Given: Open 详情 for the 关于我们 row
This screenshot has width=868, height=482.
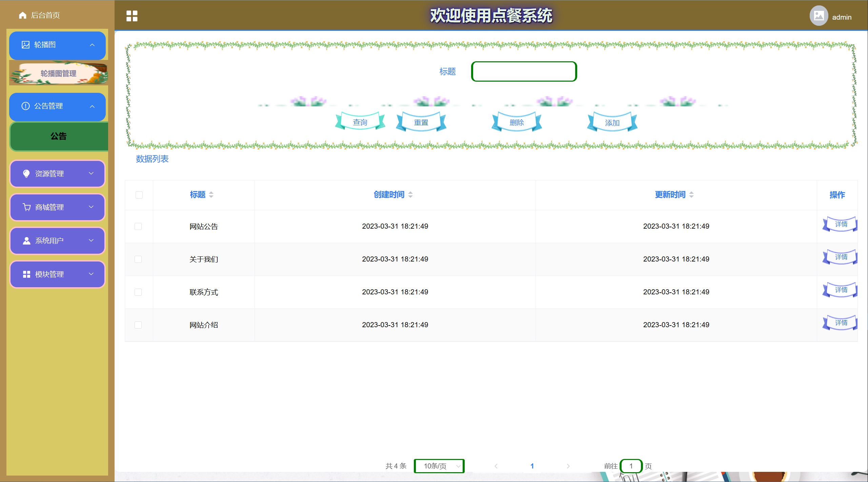Looking at the screenshot, I should (x=841, y=257).
